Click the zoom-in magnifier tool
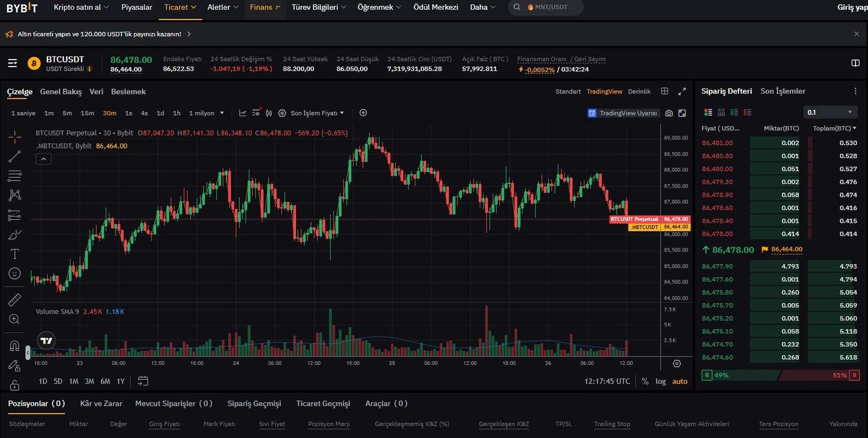The width and height of the screenshot is (868, 438). [14, 319]
